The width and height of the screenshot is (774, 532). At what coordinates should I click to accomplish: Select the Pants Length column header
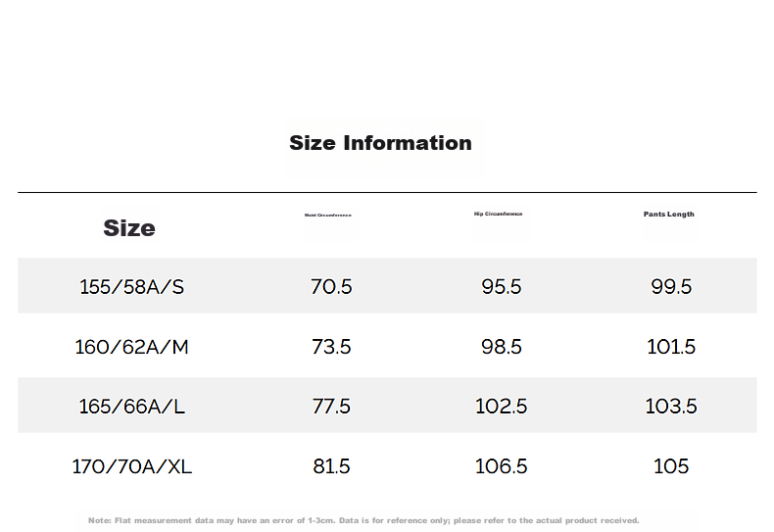[x=669, y=215]
